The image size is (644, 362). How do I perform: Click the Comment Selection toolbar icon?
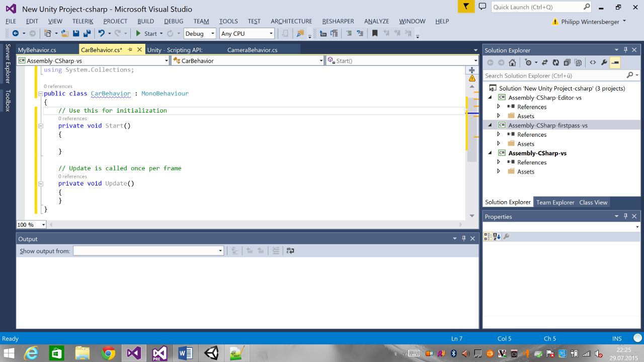click(349, 33)
